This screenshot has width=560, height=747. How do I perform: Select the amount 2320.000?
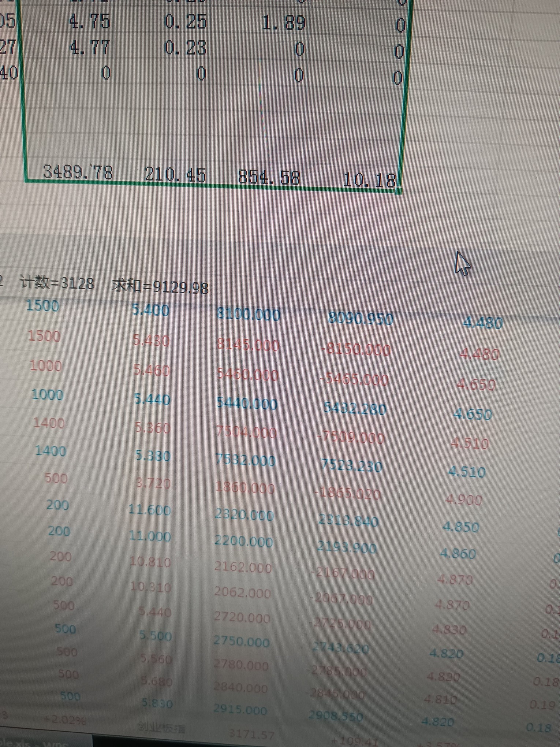[244, 515]
